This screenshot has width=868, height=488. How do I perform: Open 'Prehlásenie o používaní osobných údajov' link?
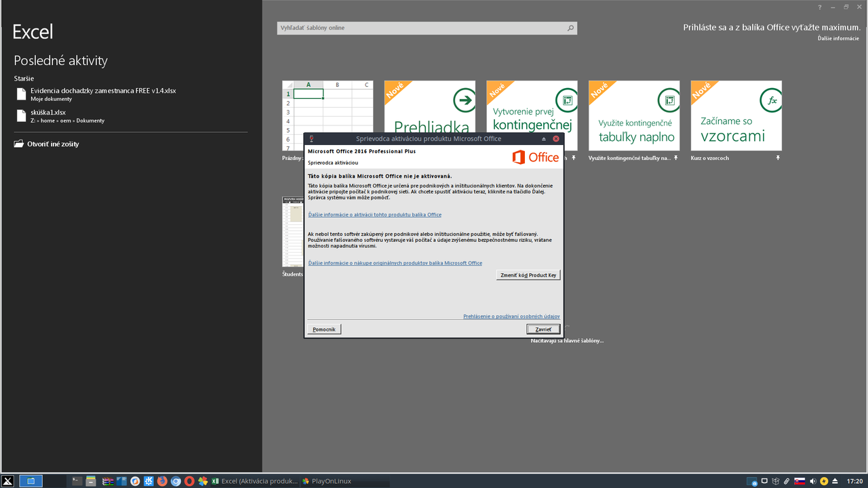pos(511,317)
